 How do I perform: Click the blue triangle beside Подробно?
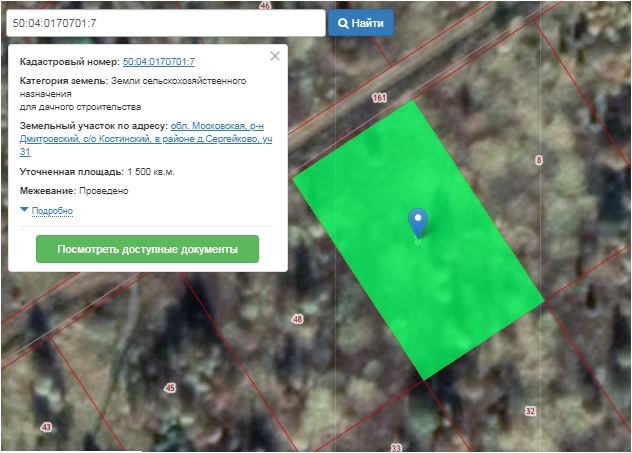click(25, 211)
